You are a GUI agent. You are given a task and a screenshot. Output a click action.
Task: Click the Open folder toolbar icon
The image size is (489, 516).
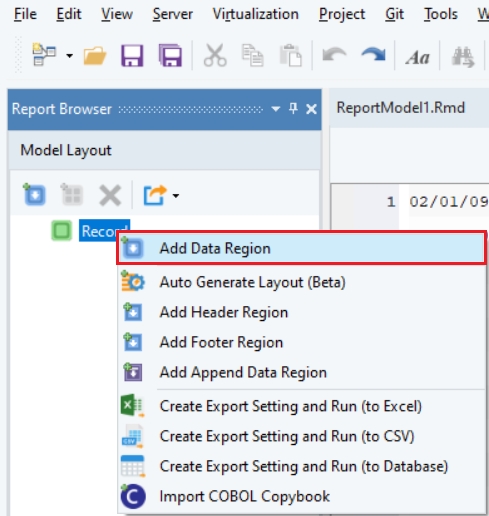pyautogui.click(x=95, y=56)
